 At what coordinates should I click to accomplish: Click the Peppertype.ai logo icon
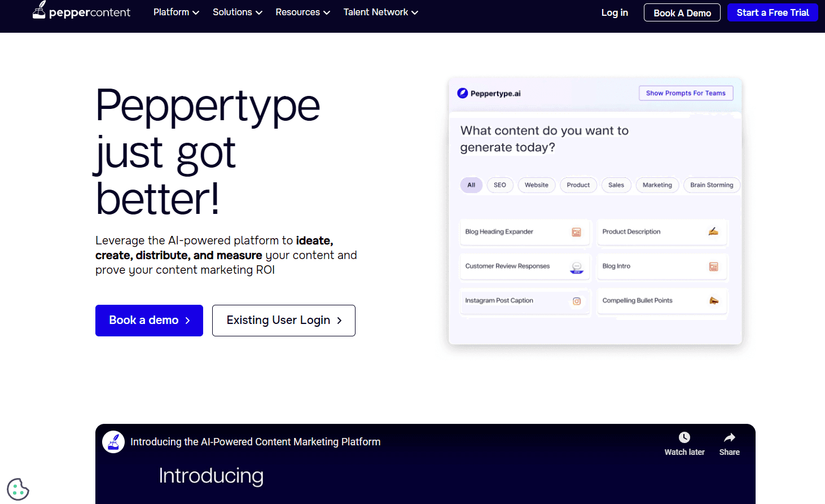(x=463, y=93)
